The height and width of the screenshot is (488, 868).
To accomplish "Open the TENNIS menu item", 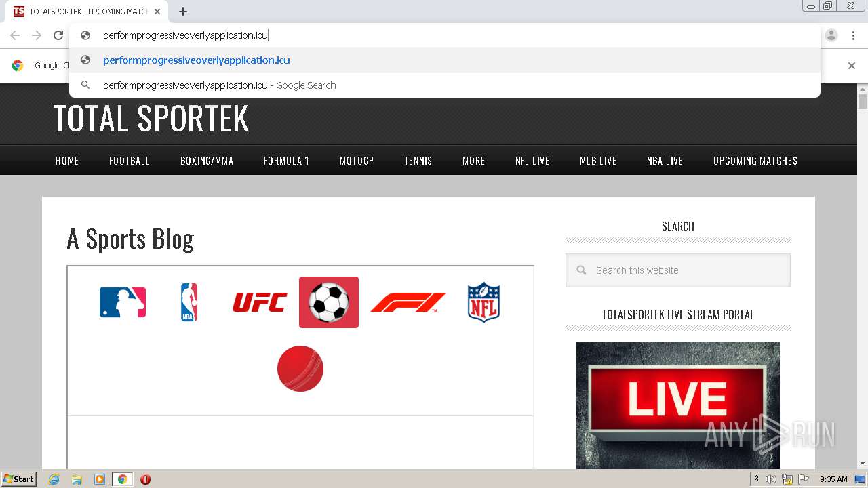I will [418, 161].
